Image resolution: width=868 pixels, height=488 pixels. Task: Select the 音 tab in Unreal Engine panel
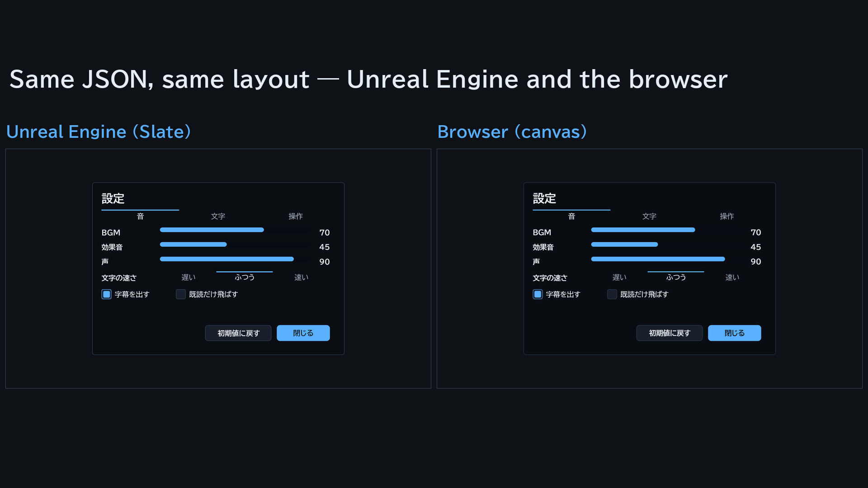point(140,216)
